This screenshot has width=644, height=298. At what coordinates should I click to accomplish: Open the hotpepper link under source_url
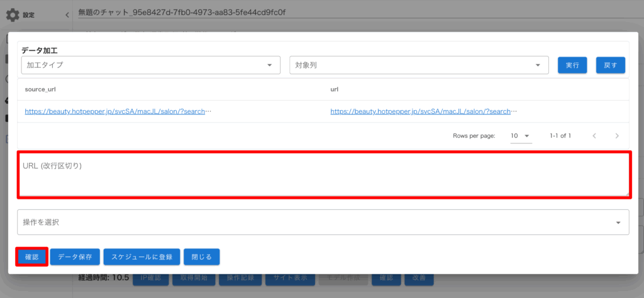pyautogui.click(x=118, y=111)
